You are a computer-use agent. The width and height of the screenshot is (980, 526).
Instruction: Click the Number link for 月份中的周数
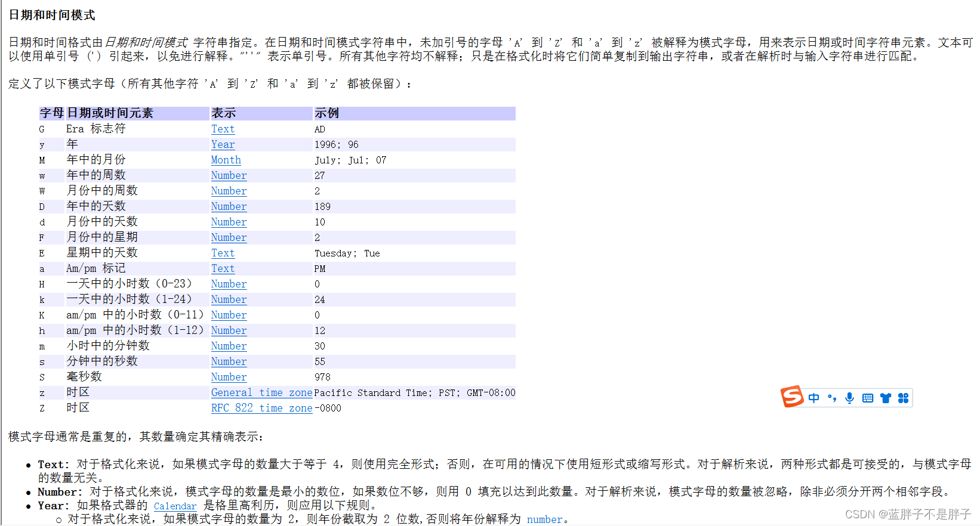229,191
